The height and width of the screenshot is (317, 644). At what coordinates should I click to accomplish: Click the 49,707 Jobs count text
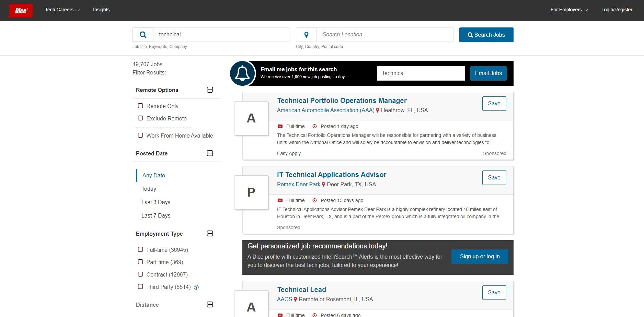point(147,64)
